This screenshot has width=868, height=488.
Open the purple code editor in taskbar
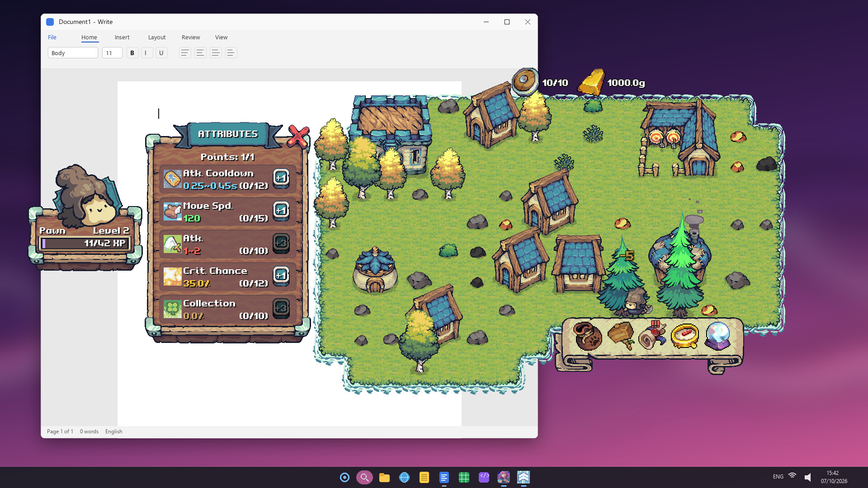[484, 477]
